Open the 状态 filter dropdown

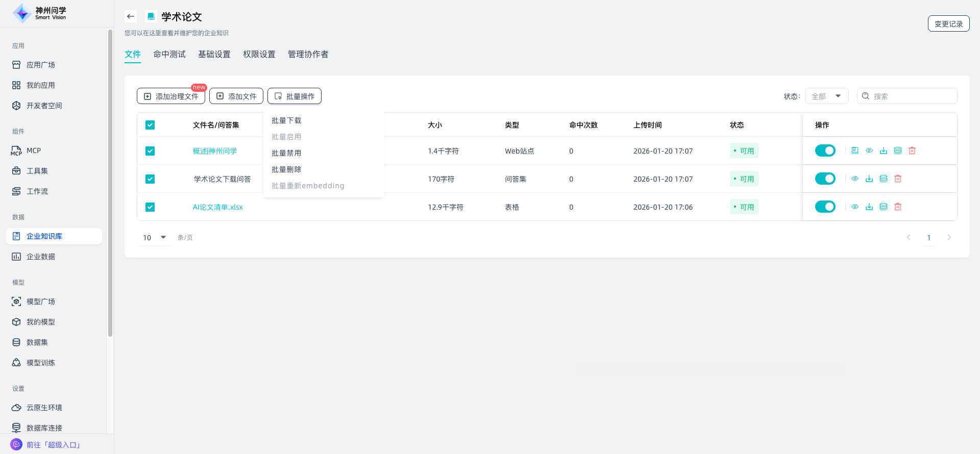pyautogui.click(x=826, y=96)
